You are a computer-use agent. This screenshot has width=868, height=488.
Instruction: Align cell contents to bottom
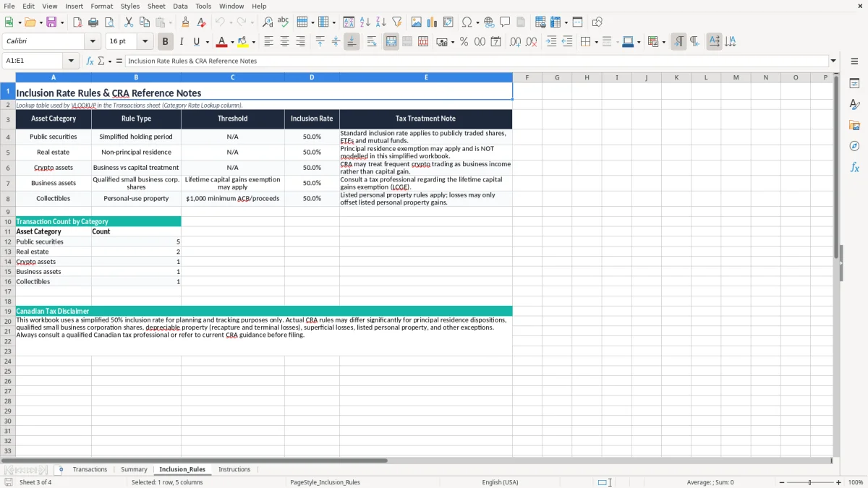click(x=352, y=42)
